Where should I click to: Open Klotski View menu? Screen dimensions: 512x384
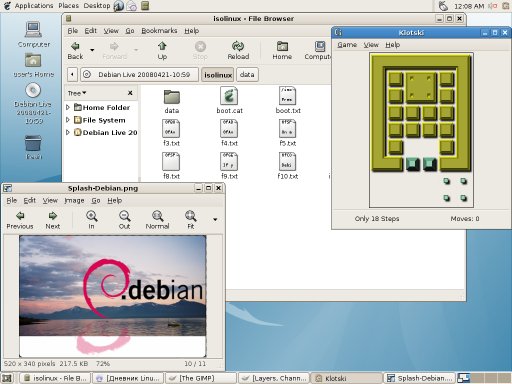point(371,45)
